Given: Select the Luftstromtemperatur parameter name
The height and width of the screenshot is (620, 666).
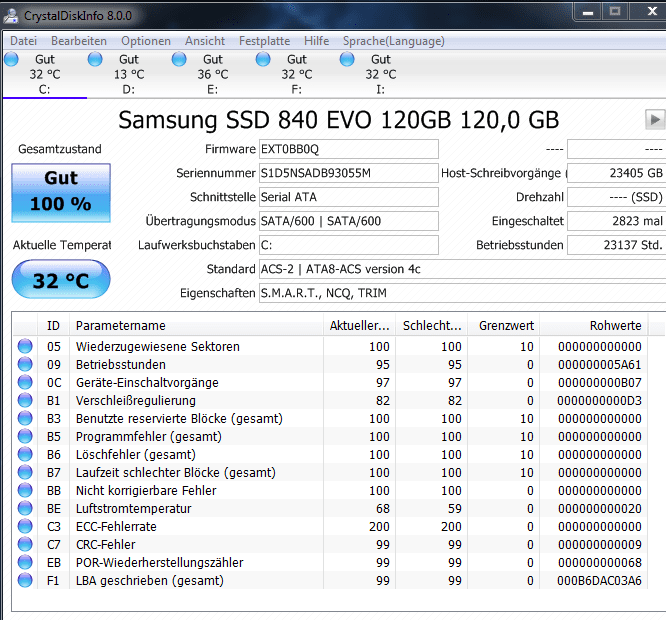Looking at the screenshot, I should coord(133,508).
